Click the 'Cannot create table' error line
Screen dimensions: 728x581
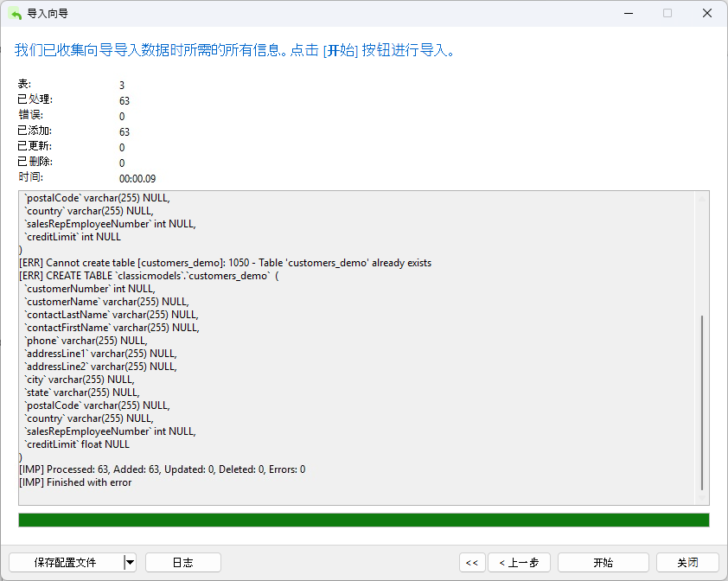click(x=225, y=263)
